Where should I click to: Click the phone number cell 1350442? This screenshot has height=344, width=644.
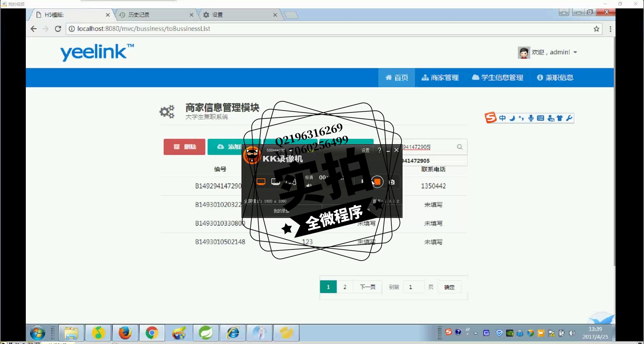(433, 186)
